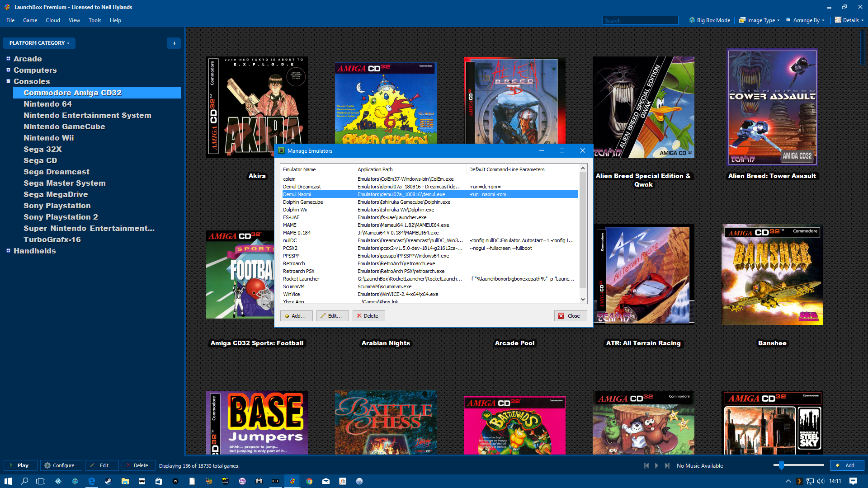
Task: Select TurboGrafx-16 platform
Action: [x=52, y=239]
